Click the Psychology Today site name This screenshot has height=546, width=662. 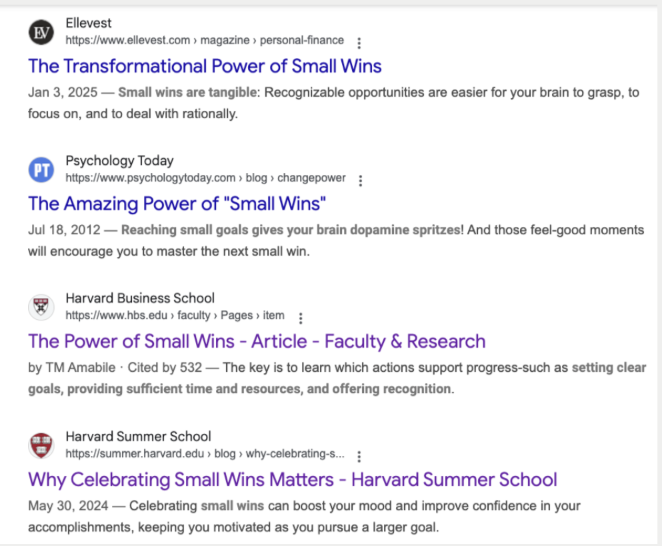[119, 161]
